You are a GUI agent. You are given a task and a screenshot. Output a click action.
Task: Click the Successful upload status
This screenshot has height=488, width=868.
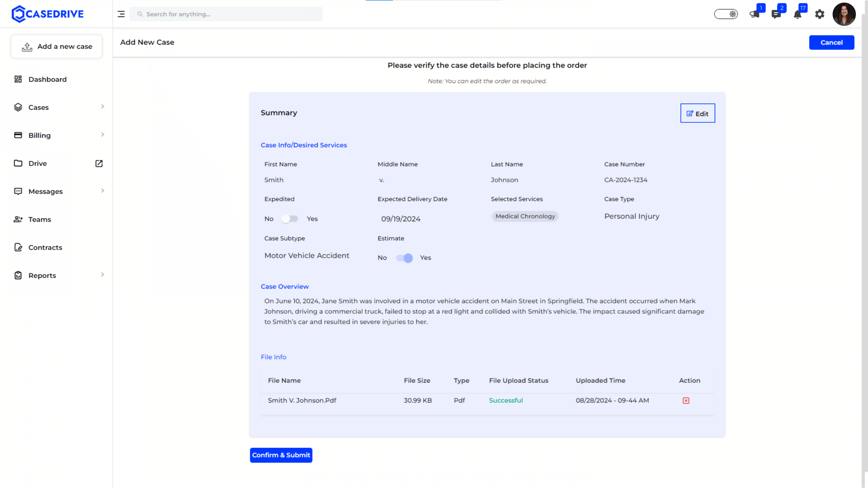pos(505,400)
